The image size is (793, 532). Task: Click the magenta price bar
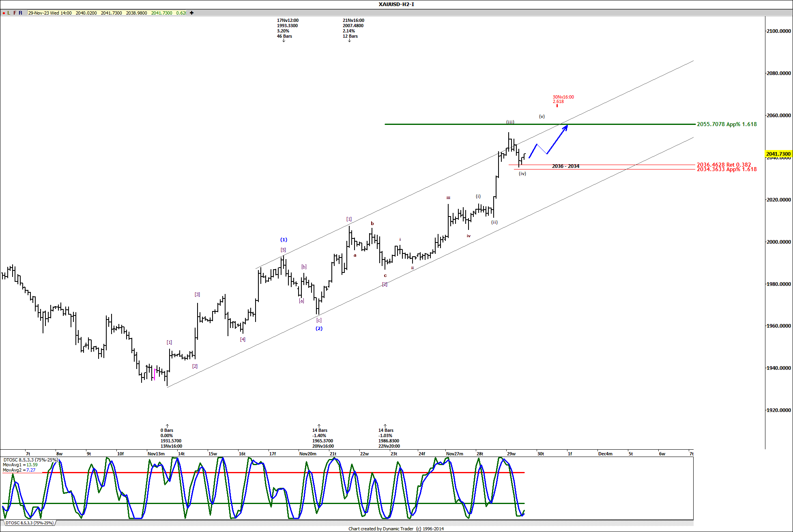point(155,374)
